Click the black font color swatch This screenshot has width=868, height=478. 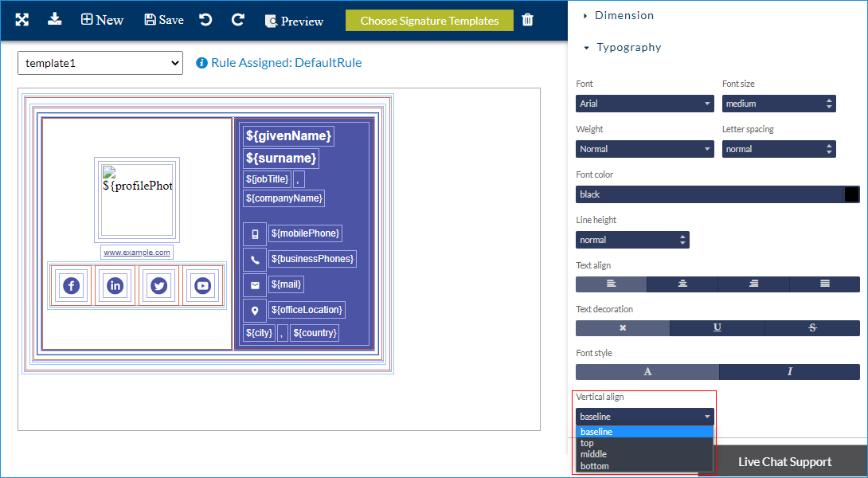[851, 194]
